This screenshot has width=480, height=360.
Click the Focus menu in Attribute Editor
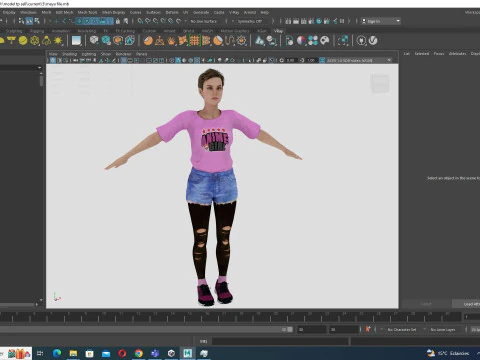[x=439, y=53]
